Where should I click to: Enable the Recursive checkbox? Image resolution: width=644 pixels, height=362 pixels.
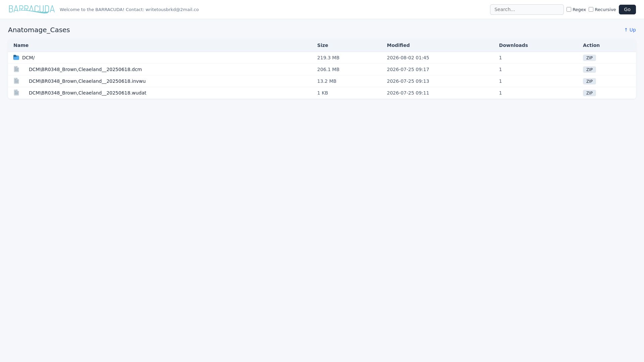click(x=591, y=9)
